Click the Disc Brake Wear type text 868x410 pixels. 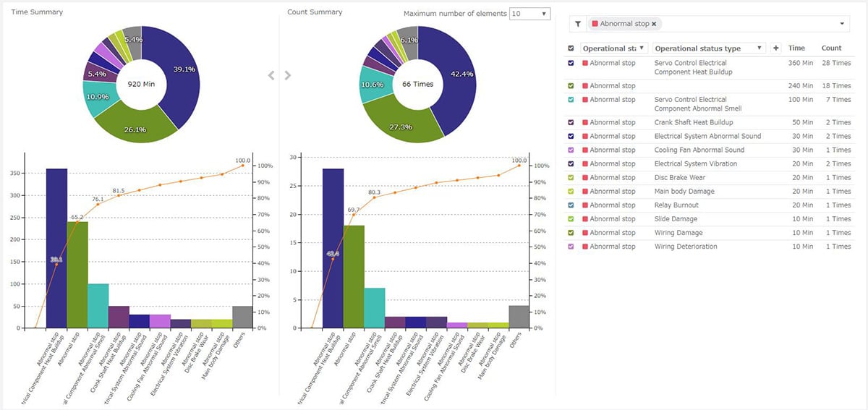pyautogui.click(x=680, y=178)
